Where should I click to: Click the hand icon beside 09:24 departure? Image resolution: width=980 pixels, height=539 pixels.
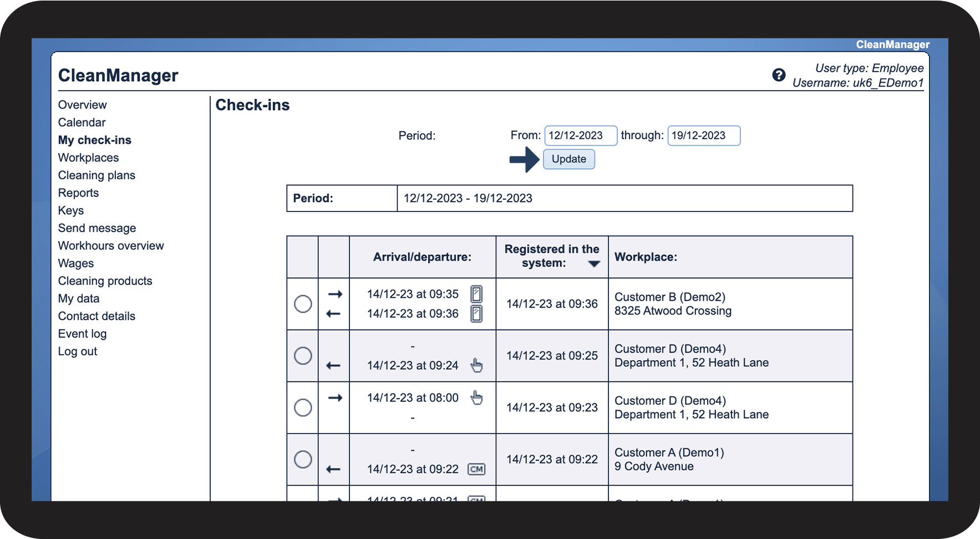[x=476, y=365]
